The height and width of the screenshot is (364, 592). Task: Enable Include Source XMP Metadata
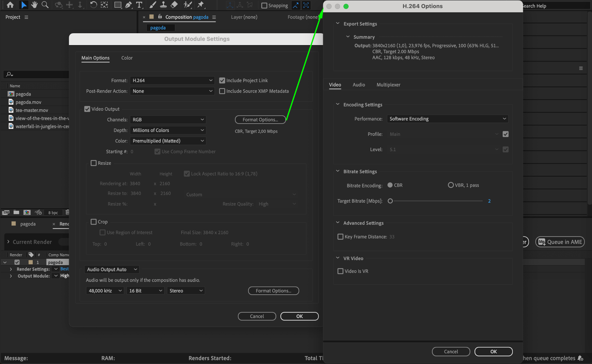[x=222, y=91]
